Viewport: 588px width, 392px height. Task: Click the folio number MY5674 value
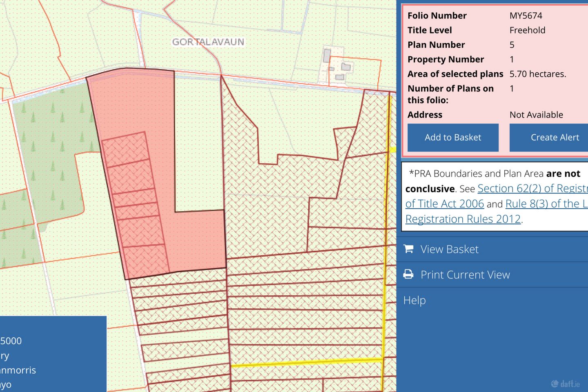coord(526,16)
